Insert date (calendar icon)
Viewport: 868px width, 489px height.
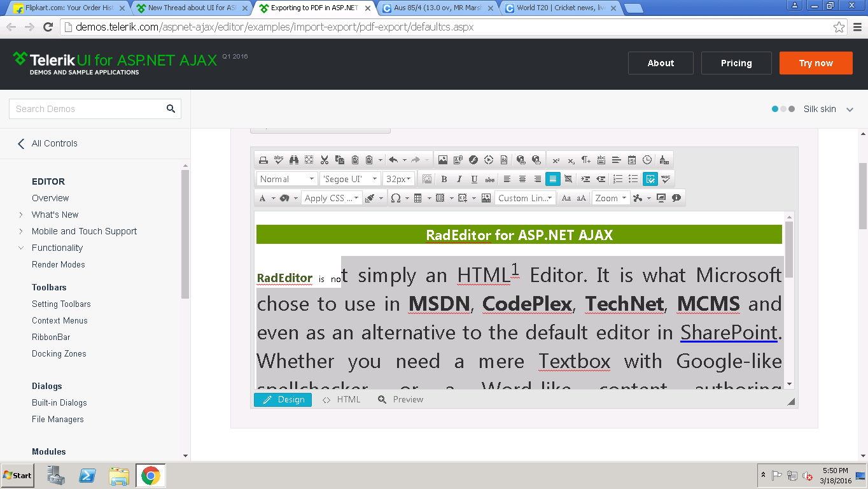point(632,160)
